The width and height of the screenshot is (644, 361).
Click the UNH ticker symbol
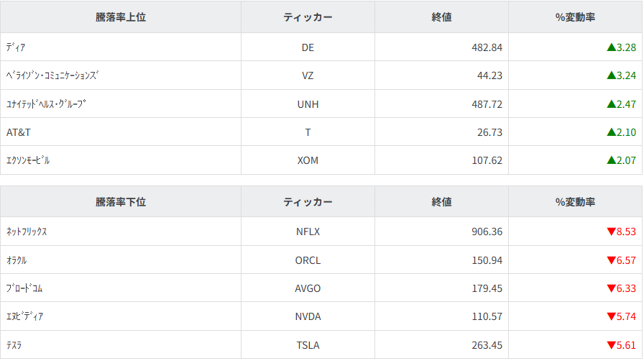pyautogui.click(x=308, y=104)
